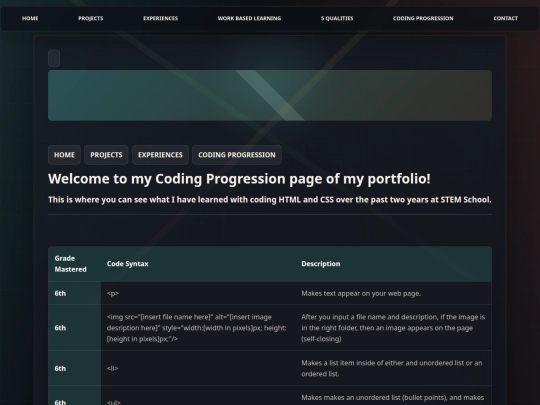Click the 6th grade cell in <p> row
The image size is (540, 405).
[74, 293]
